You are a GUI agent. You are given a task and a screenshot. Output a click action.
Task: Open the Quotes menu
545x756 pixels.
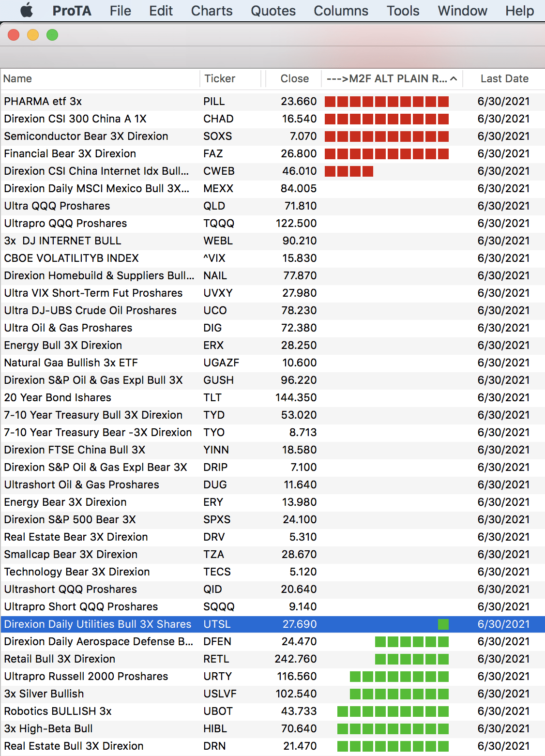point(273,11)
